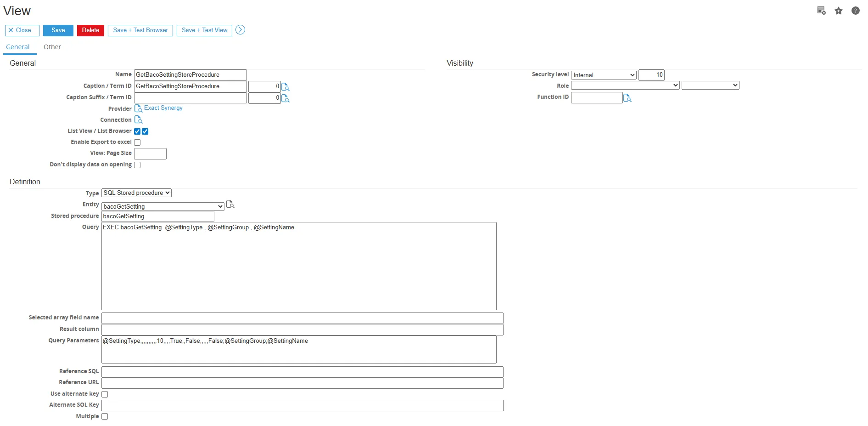Expand the Type dropdown showing SQL Stored procedure
Screen dimensions: 868x426
136,193
